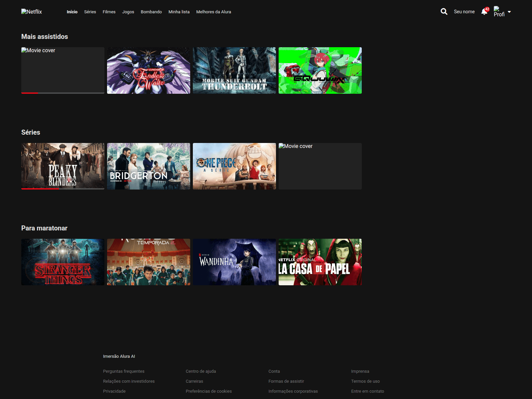Open the Temporada 2 Round 6 cover
The width and height of the screenshot is (532, 399).
click(x=149, y=262)
